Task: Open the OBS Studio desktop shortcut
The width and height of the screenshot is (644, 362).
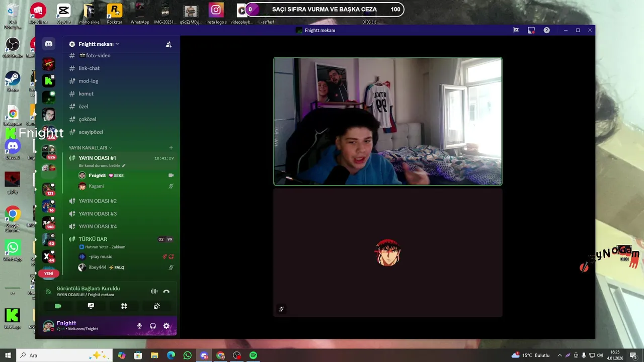Action: 12,48
